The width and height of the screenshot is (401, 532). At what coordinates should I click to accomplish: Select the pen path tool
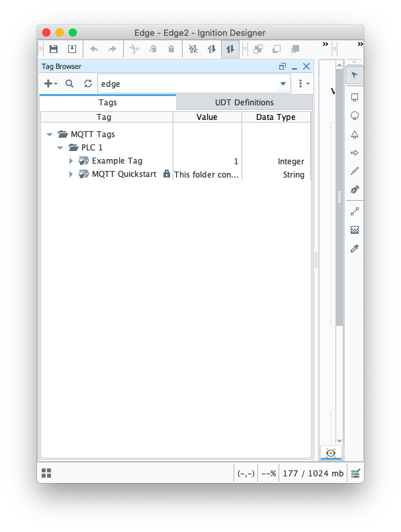pyautogui.click(x=355, y=189)
